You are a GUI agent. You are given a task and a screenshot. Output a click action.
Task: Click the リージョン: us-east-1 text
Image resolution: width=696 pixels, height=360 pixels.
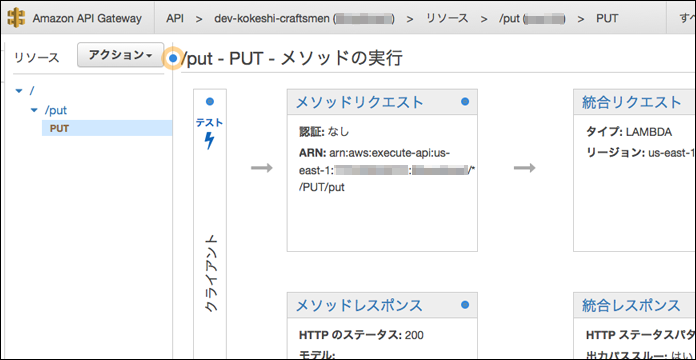(640, 153)
